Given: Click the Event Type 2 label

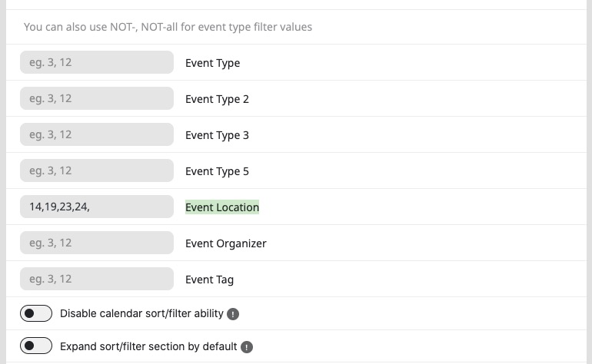Looking at the screenshot, I should coord(217,99).
